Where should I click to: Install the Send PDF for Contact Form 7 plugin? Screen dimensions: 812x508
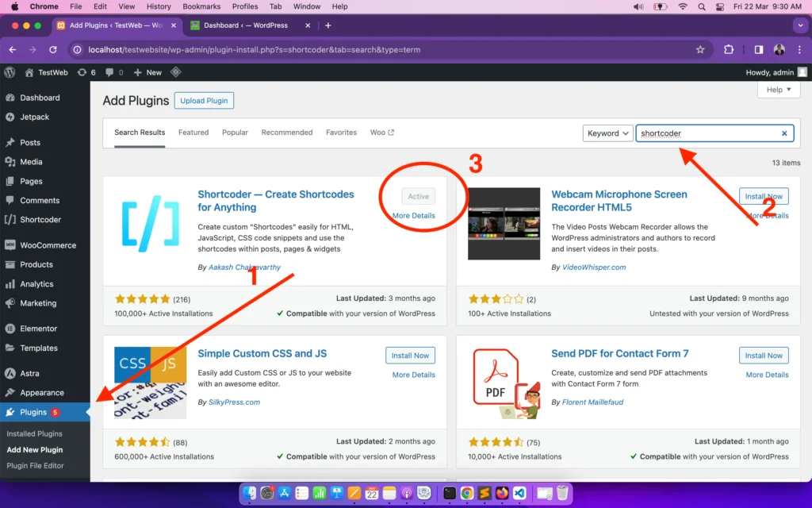(764, 356)
